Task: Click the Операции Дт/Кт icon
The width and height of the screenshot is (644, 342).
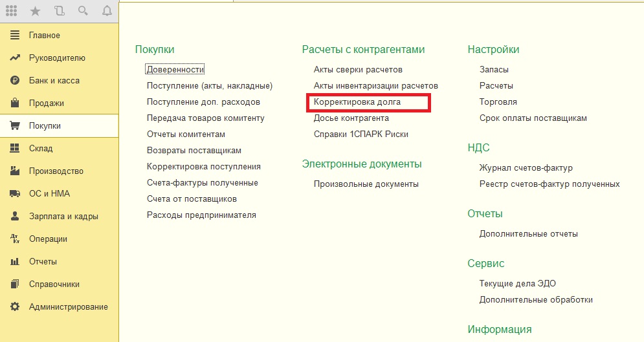Action: [15, 239]
